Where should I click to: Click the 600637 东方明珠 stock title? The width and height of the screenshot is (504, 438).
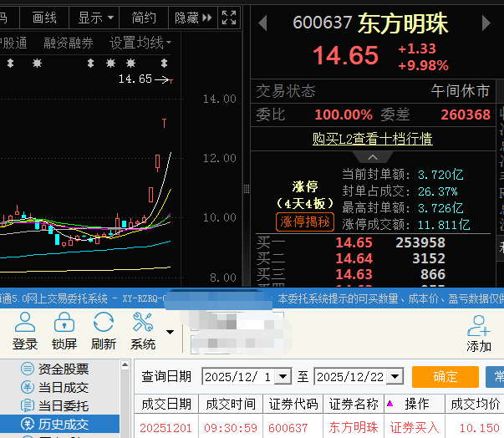click(370, 23)
